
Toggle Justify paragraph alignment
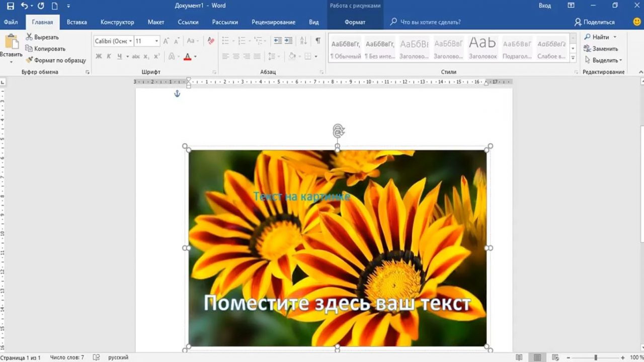[257, 56]
